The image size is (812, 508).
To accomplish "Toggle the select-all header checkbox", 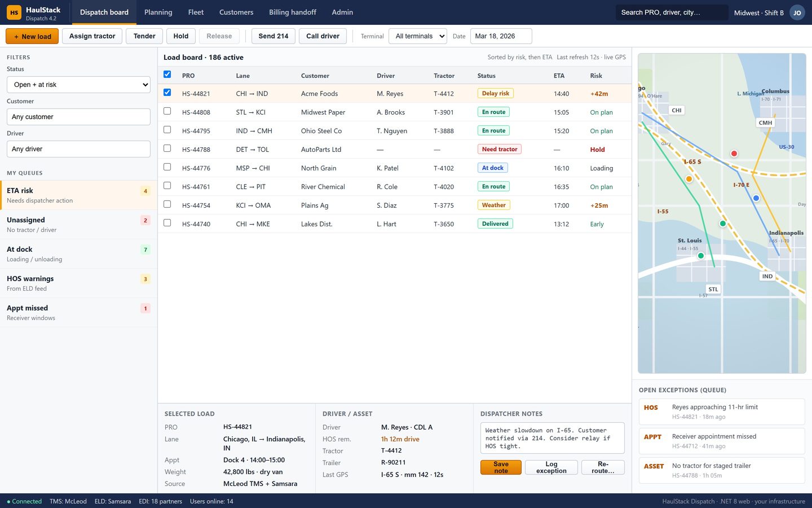I will click(x=167, y=75).
